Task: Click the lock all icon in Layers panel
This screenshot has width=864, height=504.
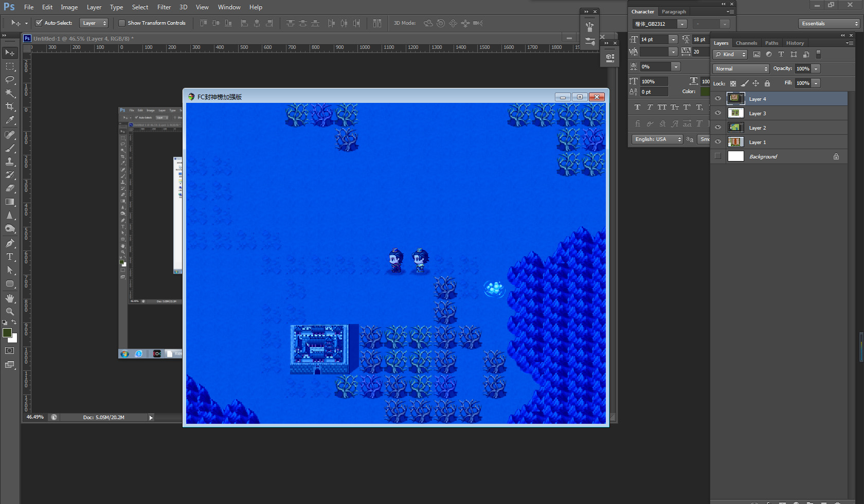Action: pyautogui.click(x=767, y=83)
